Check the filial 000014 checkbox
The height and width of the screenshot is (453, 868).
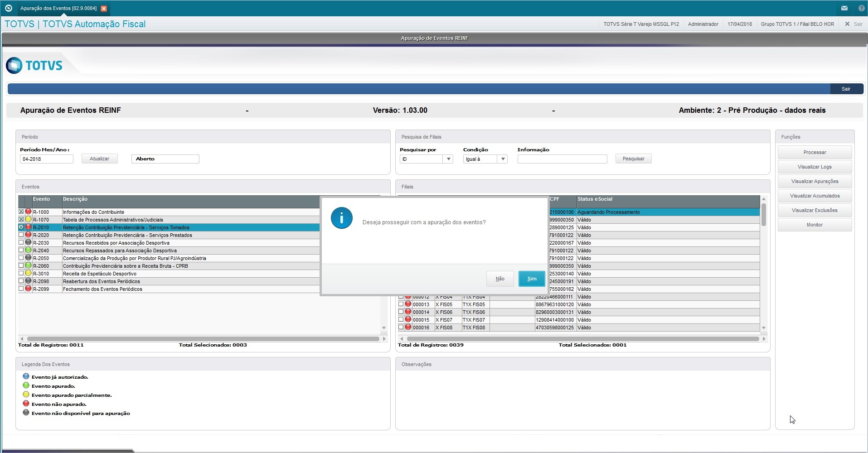coord(401,312)
